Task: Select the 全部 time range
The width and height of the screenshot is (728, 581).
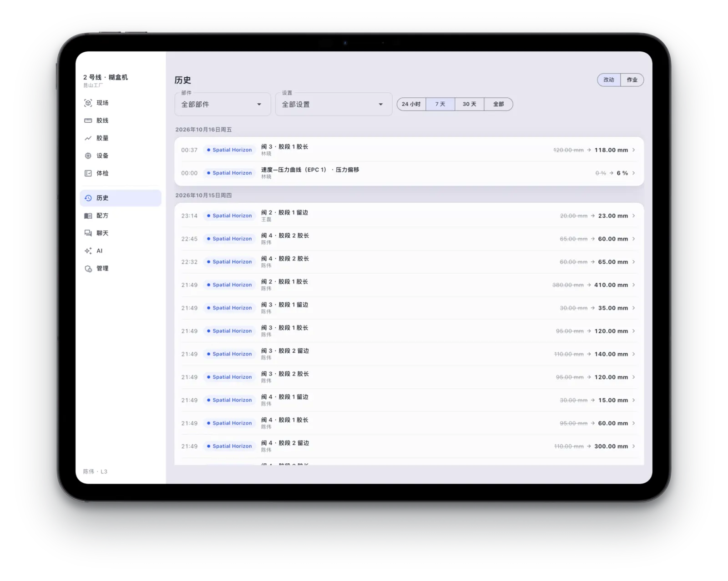Action: (x=499, y=104)
